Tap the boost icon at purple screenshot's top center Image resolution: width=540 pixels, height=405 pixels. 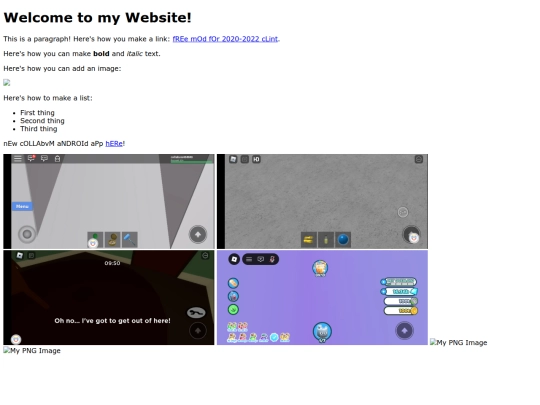point(320,269)
